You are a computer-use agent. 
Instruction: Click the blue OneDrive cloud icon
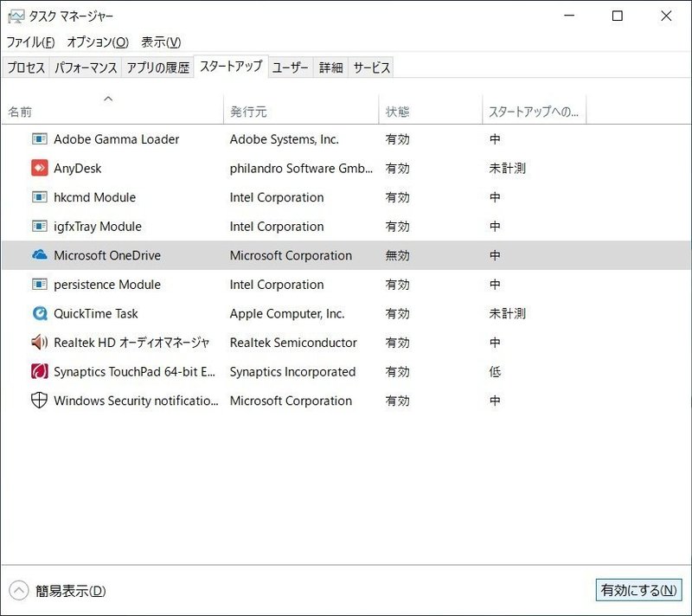pos(39,254)
